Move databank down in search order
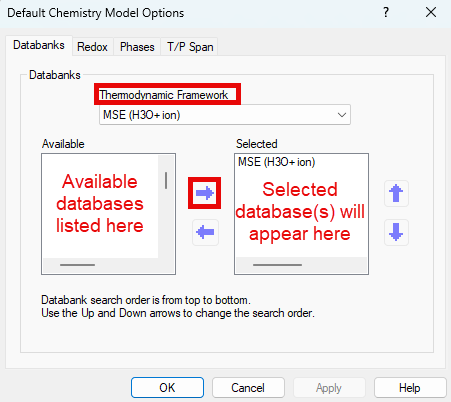The height and width of the screenshot is (402, 451). click(396, 232)
